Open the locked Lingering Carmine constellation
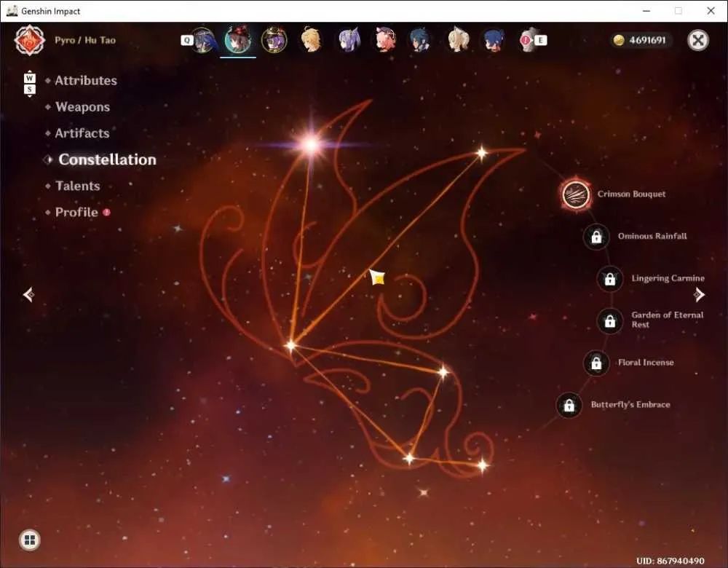The height and width of the screenshot is (568, 728). (610, 279)
